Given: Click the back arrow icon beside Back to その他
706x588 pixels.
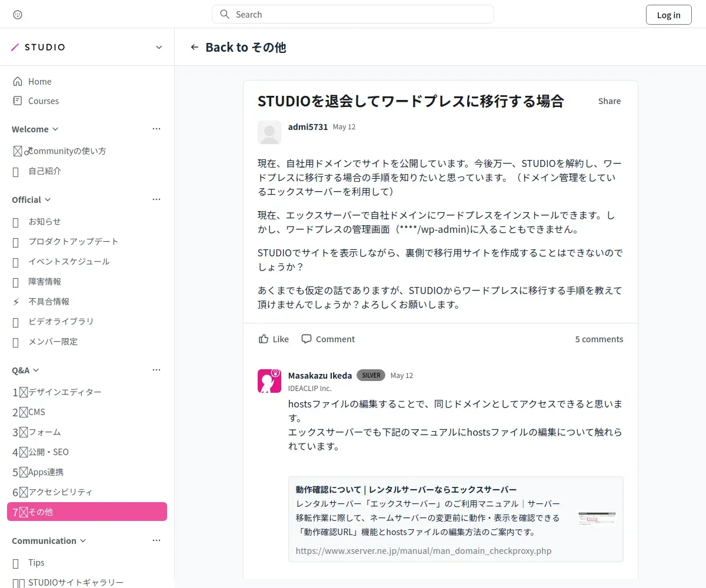Looking at the screenshot, I should point(195,47).
